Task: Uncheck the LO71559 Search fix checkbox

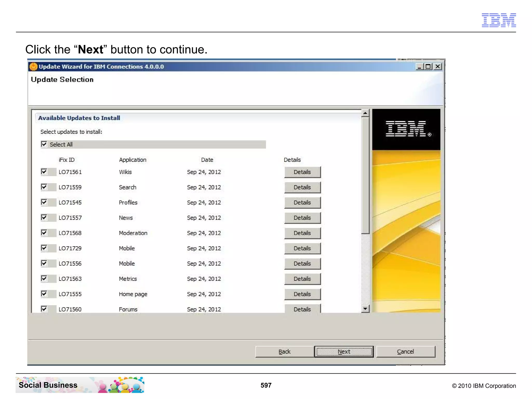Action: pos(44,187)
